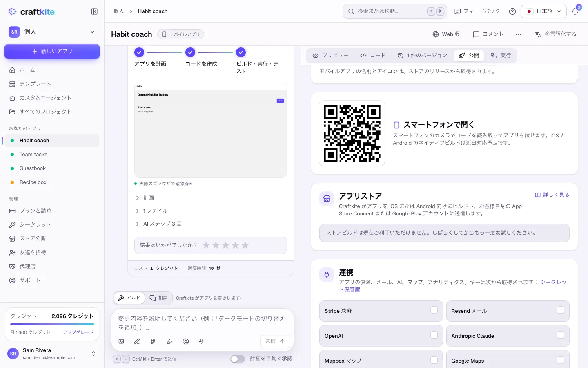Click the attach image icon in composer
This screenshot has width=588, height=368.
121,341
